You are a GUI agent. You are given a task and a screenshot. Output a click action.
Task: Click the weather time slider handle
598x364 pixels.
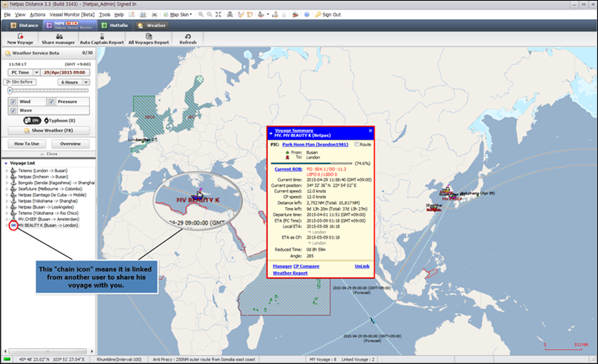tap(10, 90)
